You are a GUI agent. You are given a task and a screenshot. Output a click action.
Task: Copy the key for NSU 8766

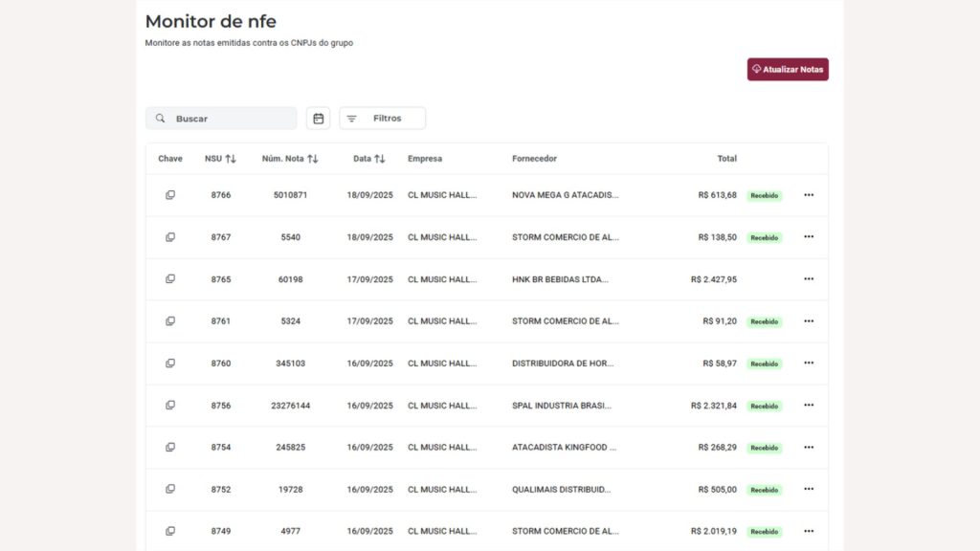tap(170, 195)
